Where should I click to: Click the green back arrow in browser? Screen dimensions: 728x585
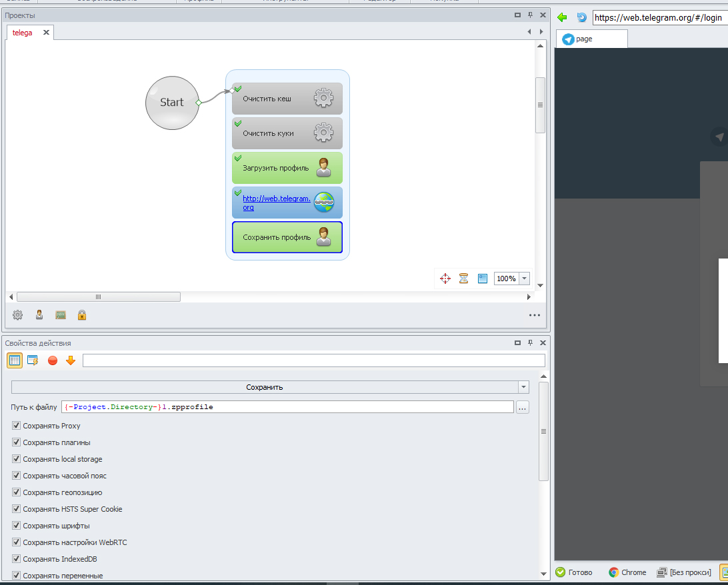(562, 17)
